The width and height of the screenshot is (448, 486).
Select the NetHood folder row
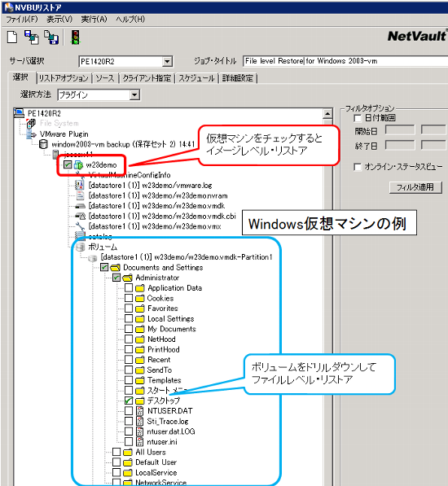[161, 339]
